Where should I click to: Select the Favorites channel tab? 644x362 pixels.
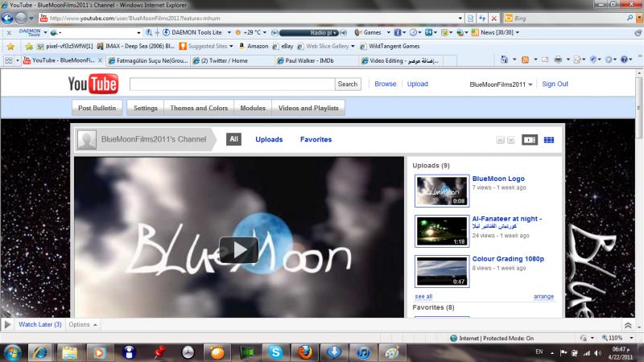pyautogui.click(x=316, y=139)
